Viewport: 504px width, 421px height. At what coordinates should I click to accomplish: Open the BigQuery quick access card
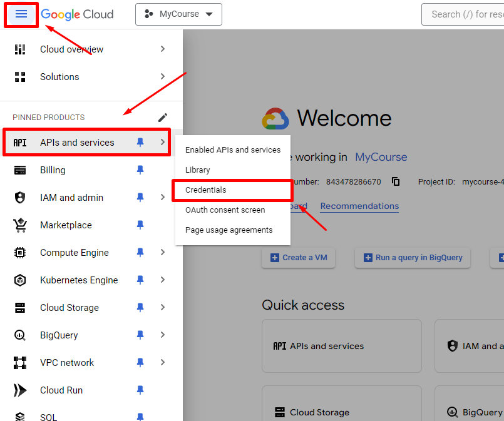pyautogui.click(x=470, y=403)
